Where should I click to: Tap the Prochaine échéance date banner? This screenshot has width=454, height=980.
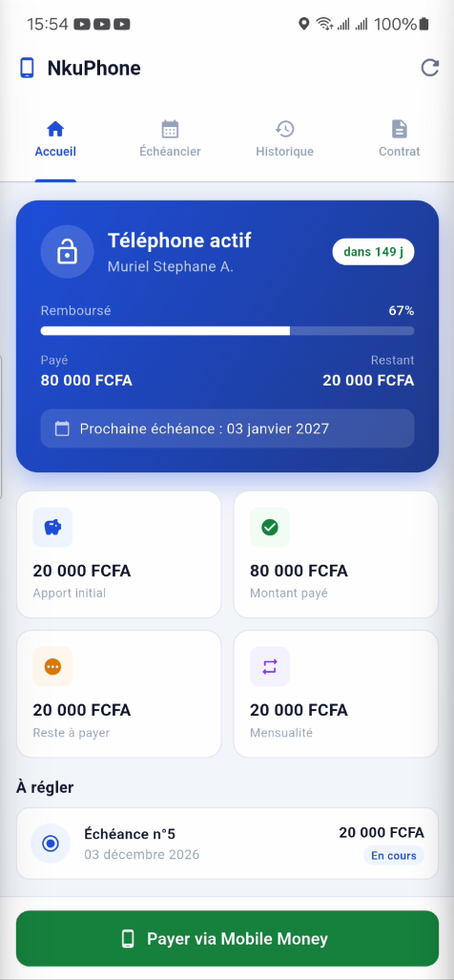coord(227,428)
